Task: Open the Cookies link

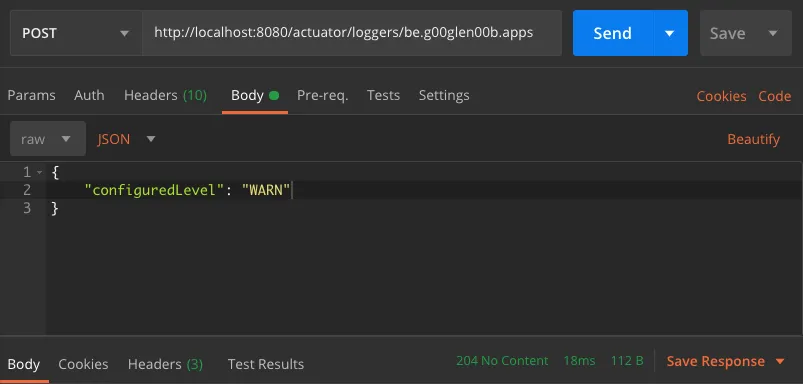Action: tap(721, 96)
